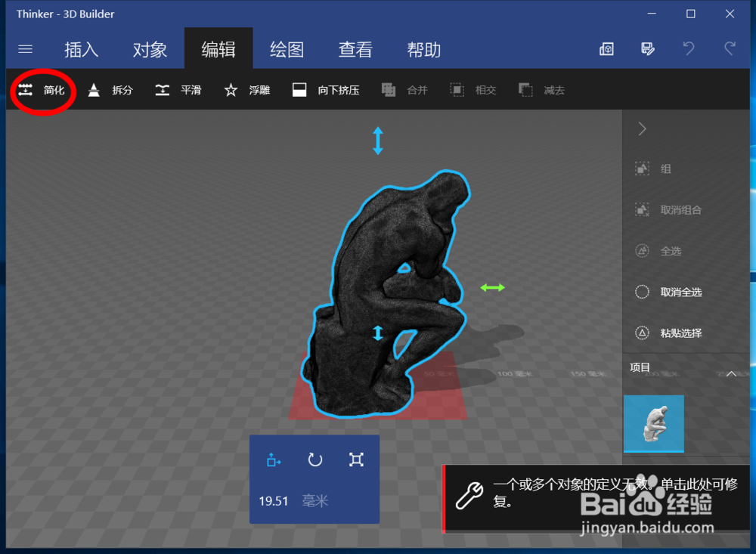Click the Redo arrow icon
Image resolution: width=756 pixels, height=554 pixels.
729,48
